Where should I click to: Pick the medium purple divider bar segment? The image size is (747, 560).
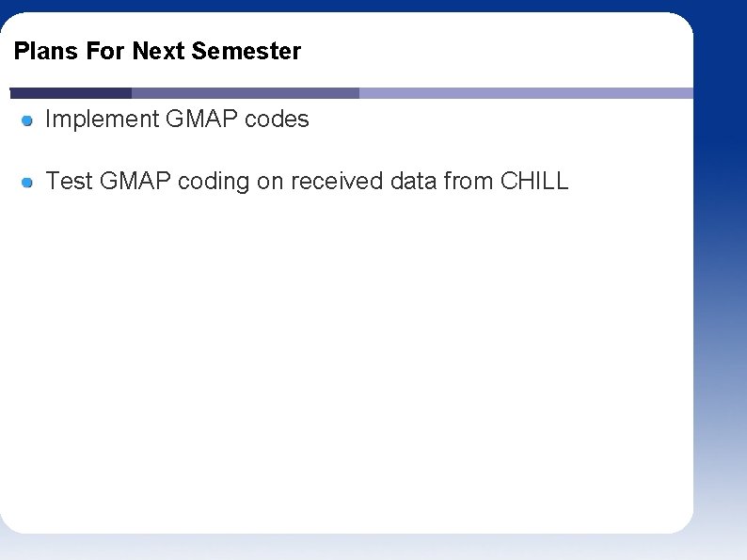[x=246, y=93]
